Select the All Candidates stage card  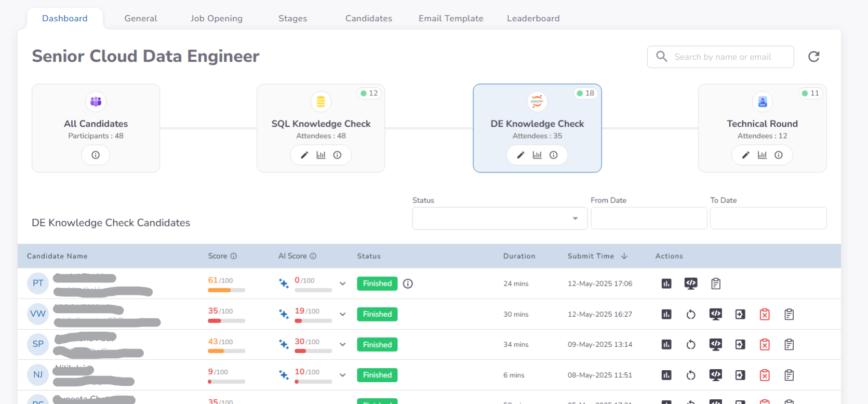[x=96, y=128]
